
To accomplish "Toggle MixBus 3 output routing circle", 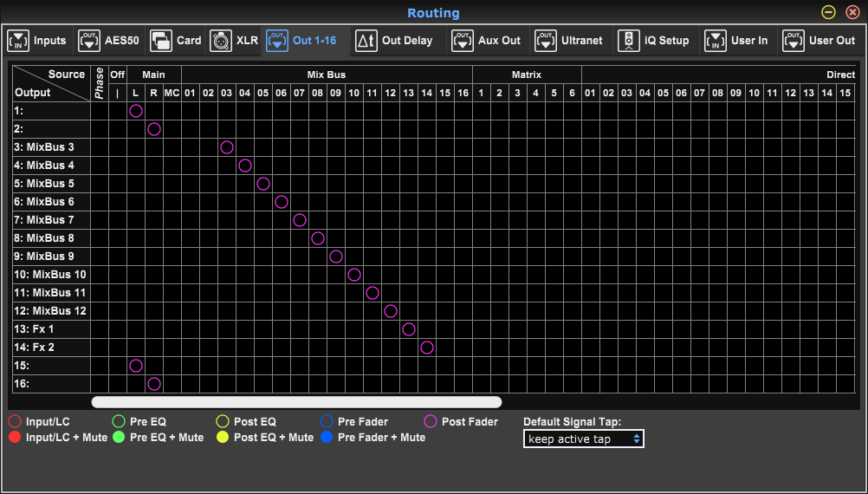I will [x=227, y=147].
